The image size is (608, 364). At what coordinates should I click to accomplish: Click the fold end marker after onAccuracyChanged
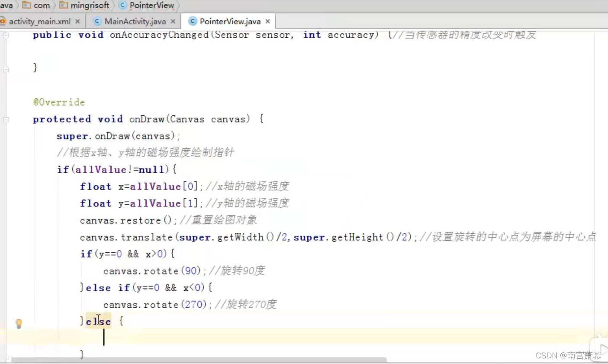click(6, 69)
